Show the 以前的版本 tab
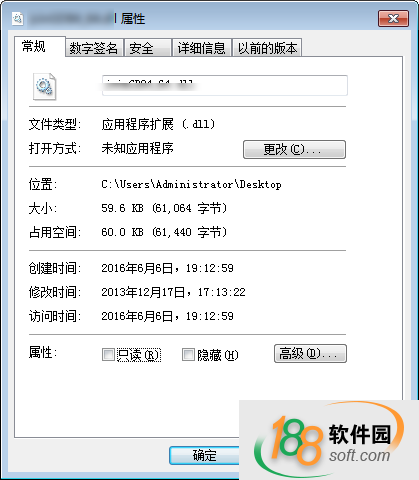 pyautogui.click(x=267, y=48)
